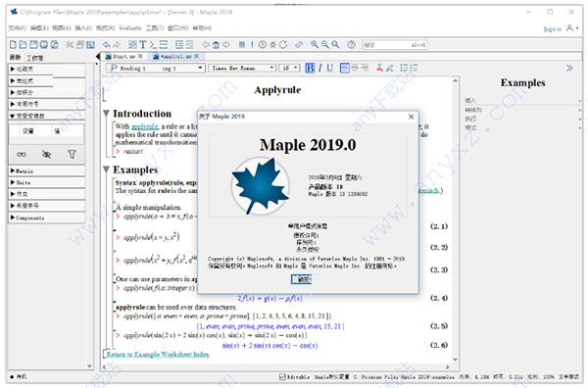Open the File (F) menu
588x388 pixels.
18,28
